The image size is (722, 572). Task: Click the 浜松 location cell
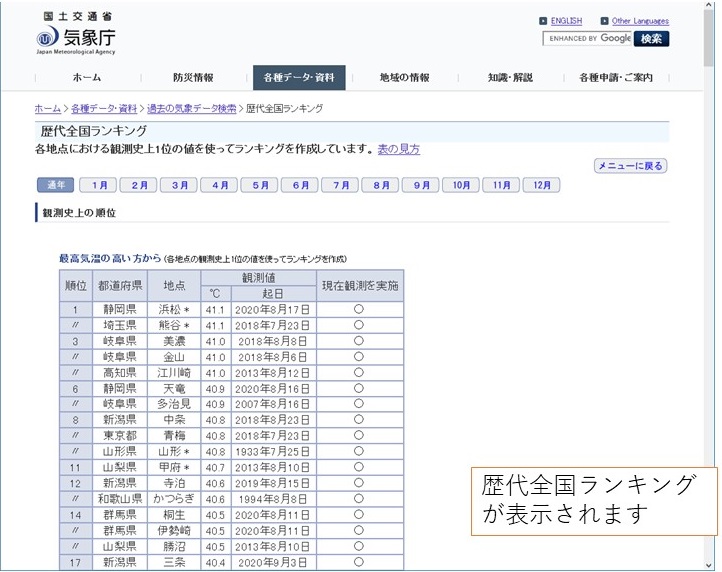point(174,309)
